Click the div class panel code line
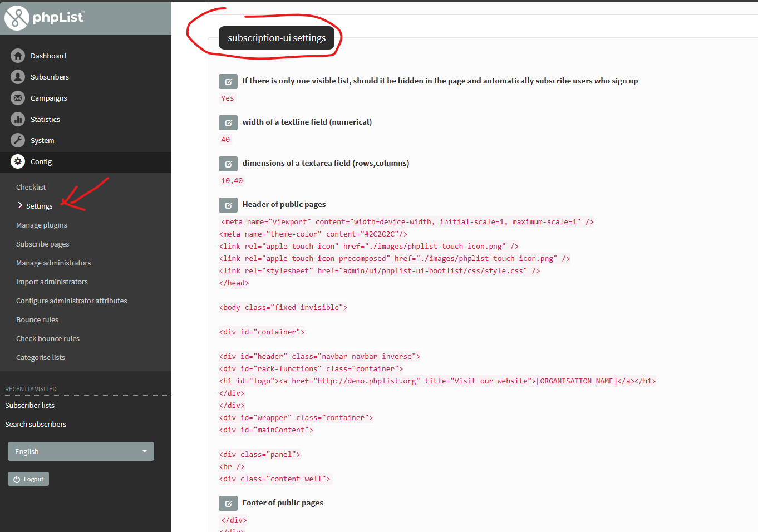758x532 pixels. pos(260,455)
